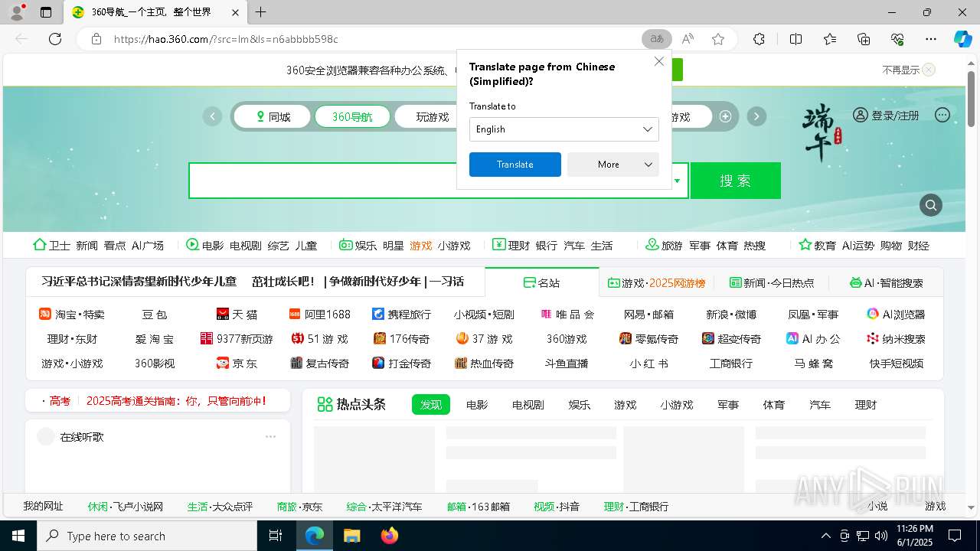
Task: Close the Translate popup
Action: click(658, 61)
